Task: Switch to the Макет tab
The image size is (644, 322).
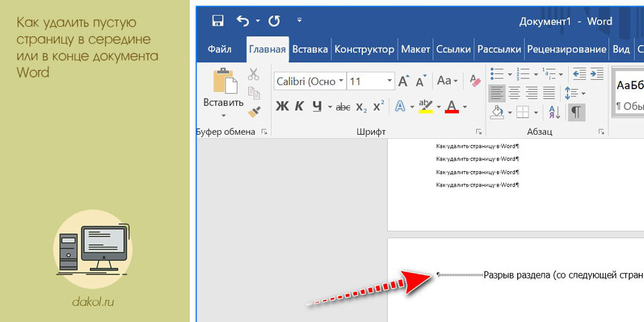Action: [x=416, y=49]
